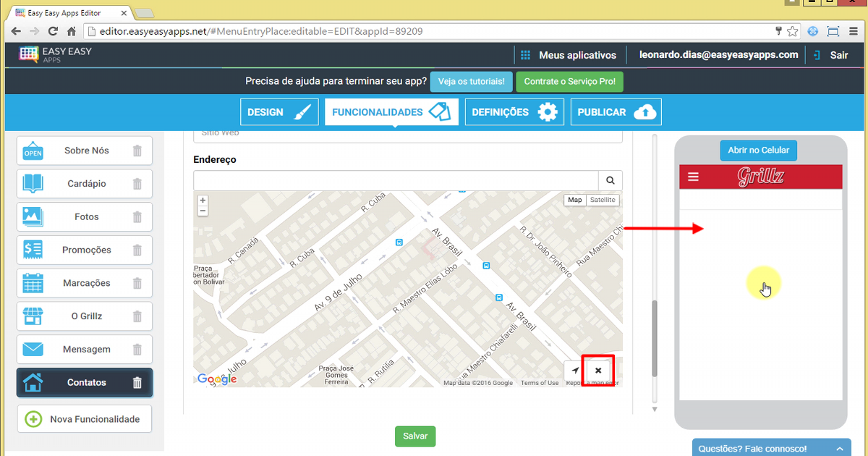Click the Endereço address input field
Screen dimensions: 868x456
(x=396, y=181)
